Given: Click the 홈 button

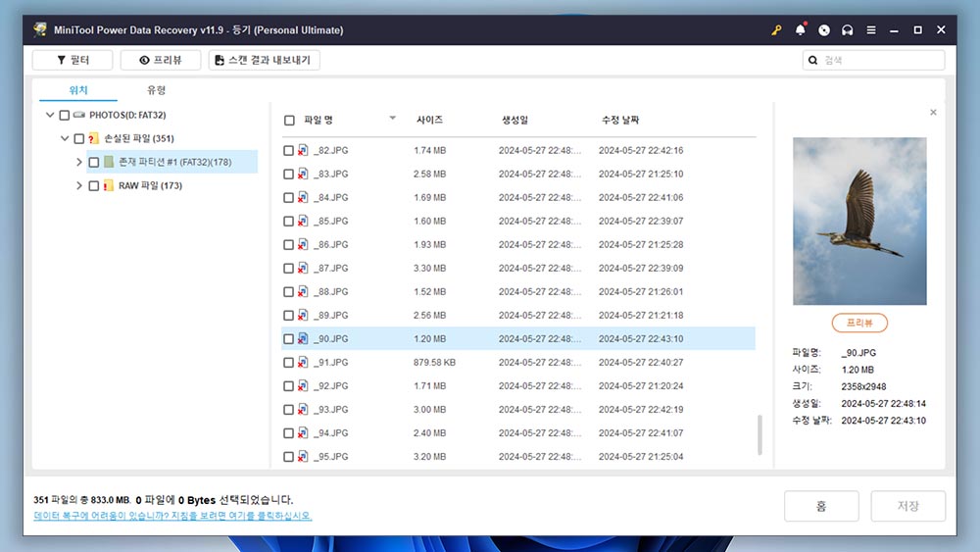Looking at the screenshot, I should click(x=821, y=506).
